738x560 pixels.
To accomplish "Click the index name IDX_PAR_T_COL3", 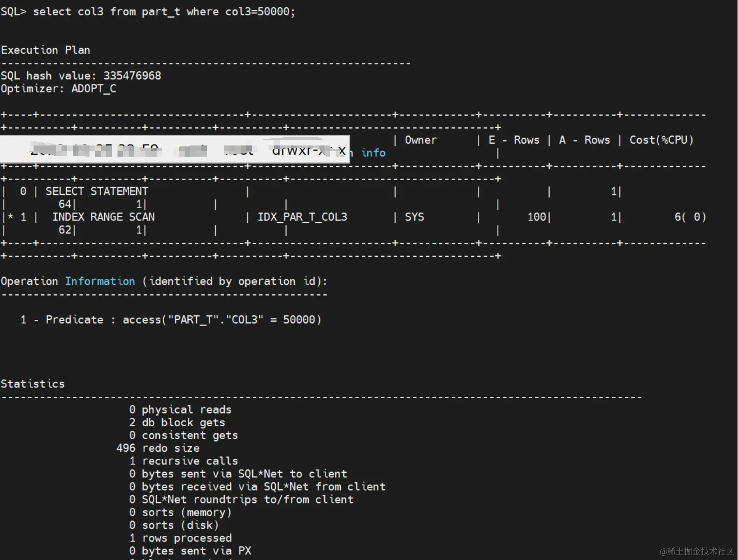I will [303, 217].
